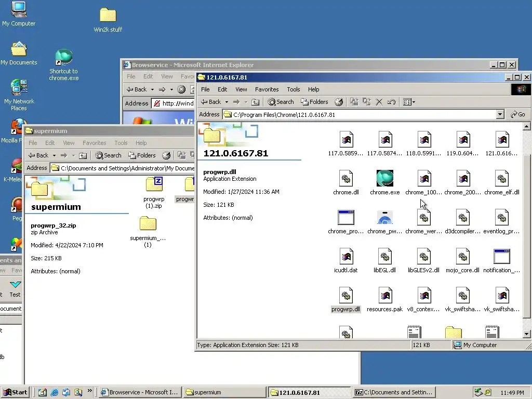Select the libEGL.dll file

point(385,260)
